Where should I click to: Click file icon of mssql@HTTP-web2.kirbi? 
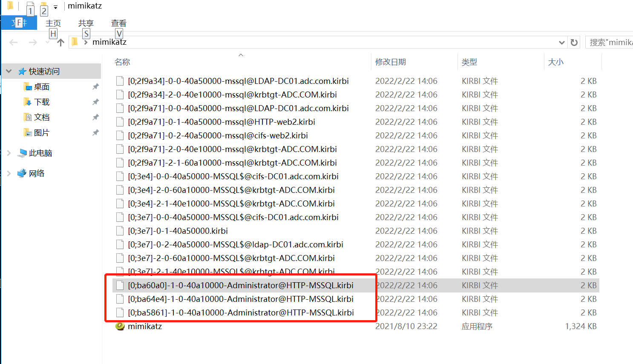click(120, 122)
